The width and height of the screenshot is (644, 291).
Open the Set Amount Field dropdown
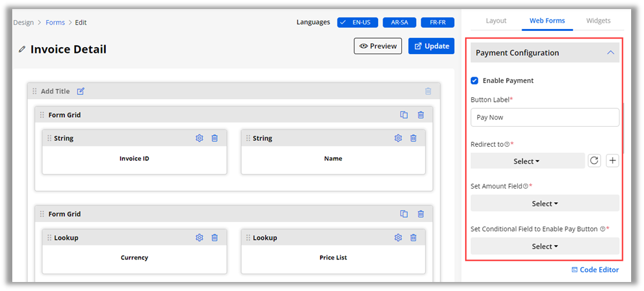pyautogui.click(x=544, y=203)
